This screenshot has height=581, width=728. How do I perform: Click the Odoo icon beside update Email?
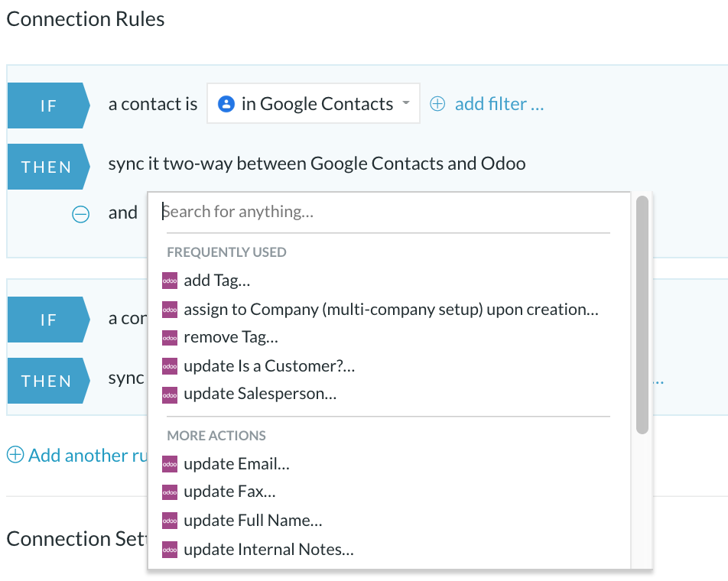(x=170, y=464)
